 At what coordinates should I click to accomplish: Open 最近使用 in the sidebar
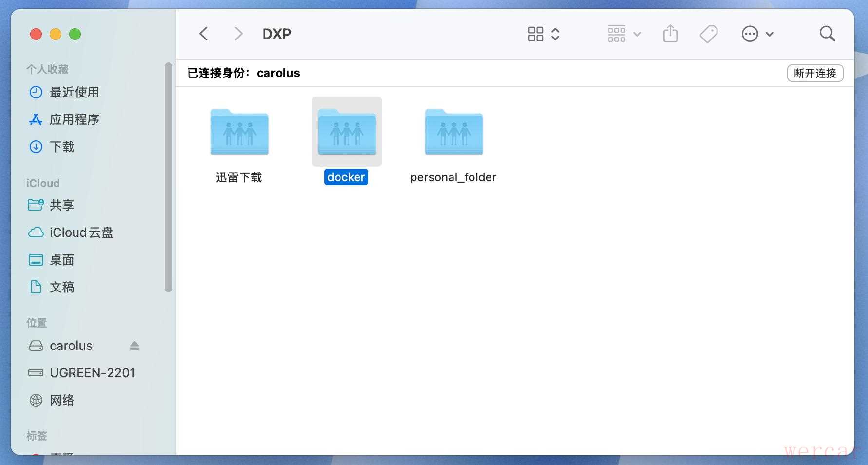click(x=74, y=92)
